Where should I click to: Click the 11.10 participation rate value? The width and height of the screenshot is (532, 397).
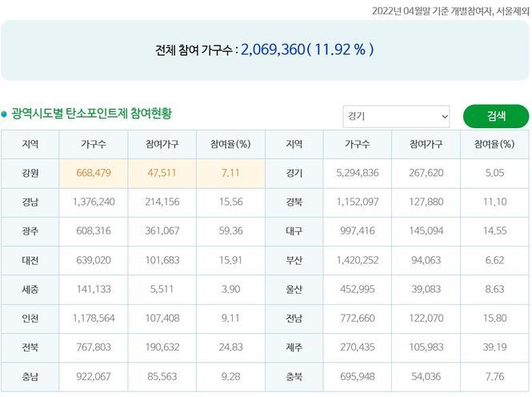point(494,202)
